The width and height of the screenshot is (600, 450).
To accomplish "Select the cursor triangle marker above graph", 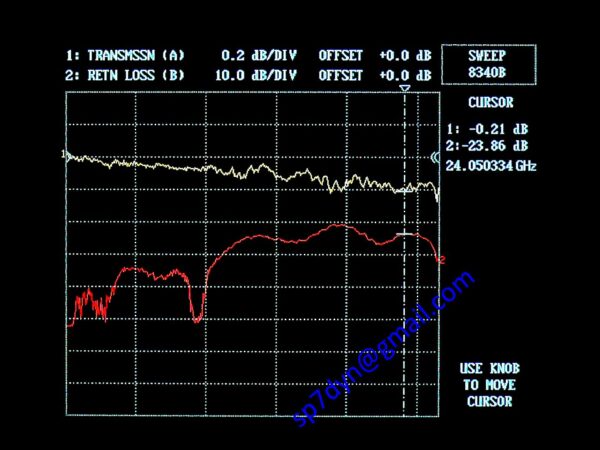I will pyautogui.click(x=405, y=88).
